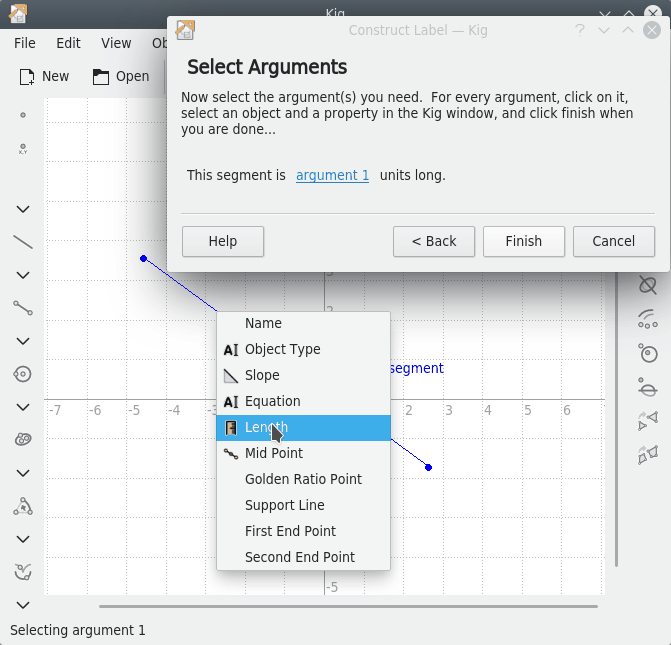Pick the Line tool in left toolbar
The image size is (671, 645).
tap(23, 242)
